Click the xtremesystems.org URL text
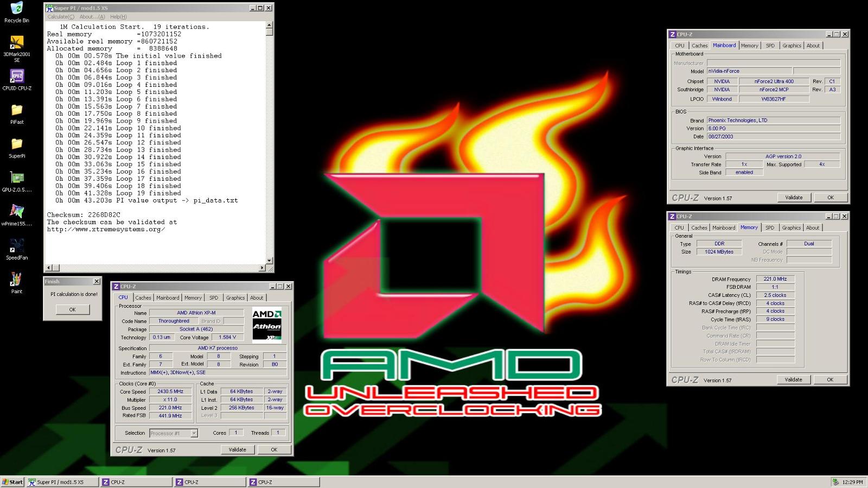This screenshot has height=488, width=868. pyautogui.click(x=106, y=230)
